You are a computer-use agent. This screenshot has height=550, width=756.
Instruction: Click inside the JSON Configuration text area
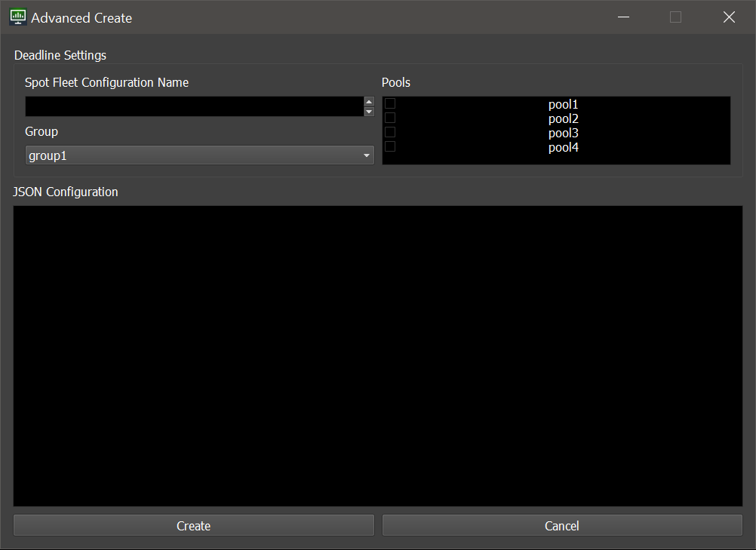377,356
